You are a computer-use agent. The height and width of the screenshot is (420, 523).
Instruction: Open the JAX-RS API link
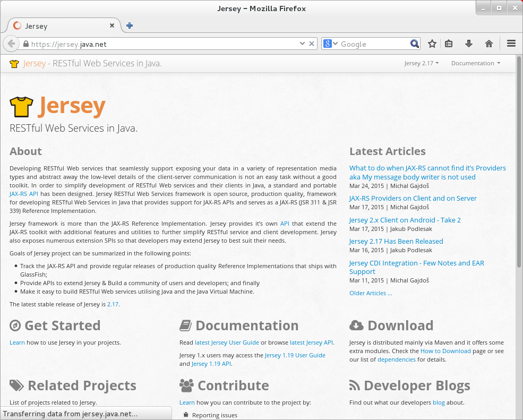click(x=24, y=194)
